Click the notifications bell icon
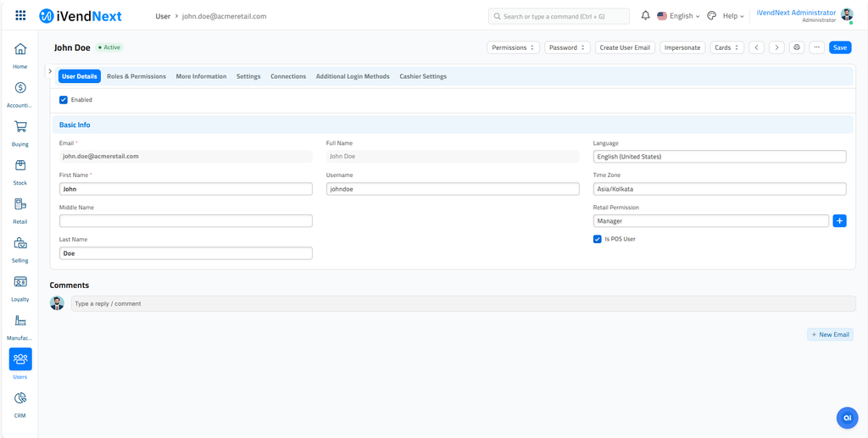868x438 pixels. (645, 16)
